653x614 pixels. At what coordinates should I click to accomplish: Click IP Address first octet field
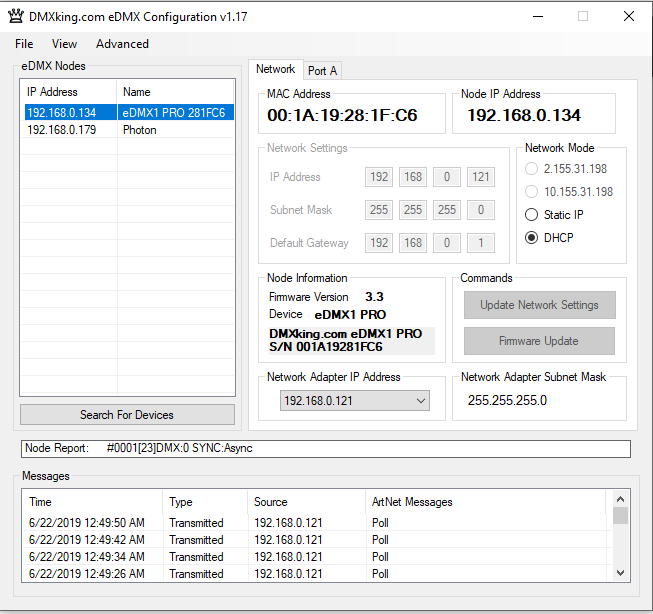tap(379, 177)
